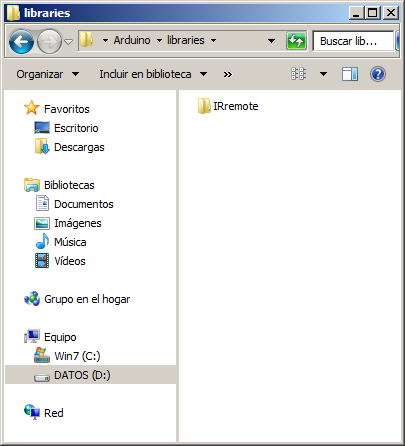
Task: Toggle the preview pane icon
Action: coord(350,74)
